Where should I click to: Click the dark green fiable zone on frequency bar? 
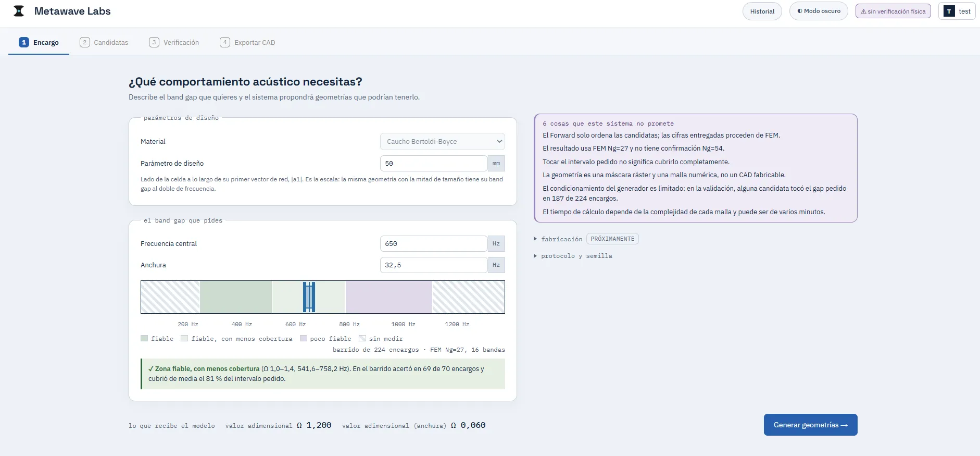[x=236, y=297]
